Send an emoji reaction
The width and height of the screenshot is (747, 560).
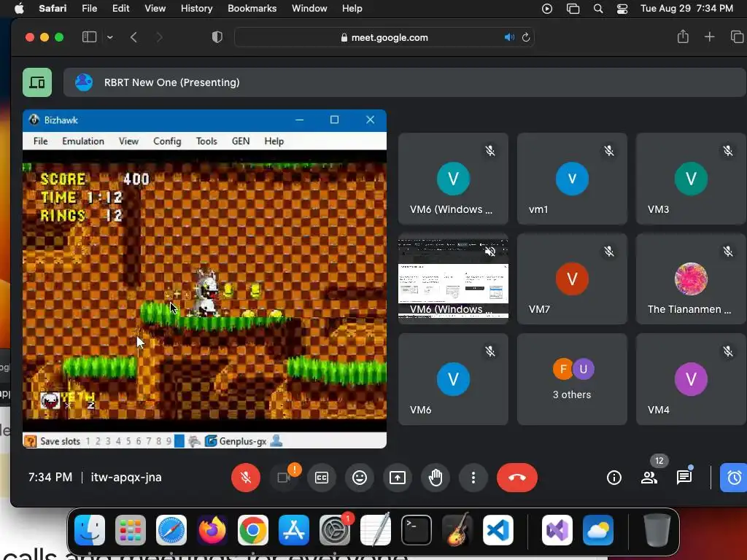coord(360,477)
